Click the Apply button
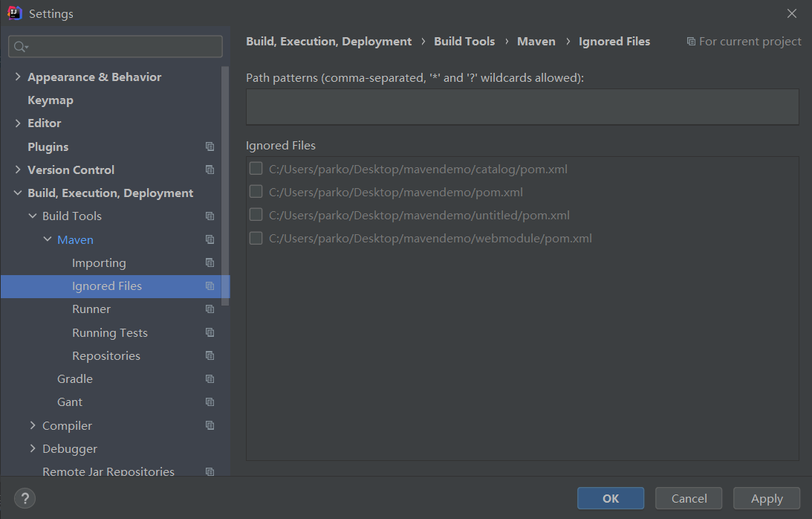 point(767,498)
